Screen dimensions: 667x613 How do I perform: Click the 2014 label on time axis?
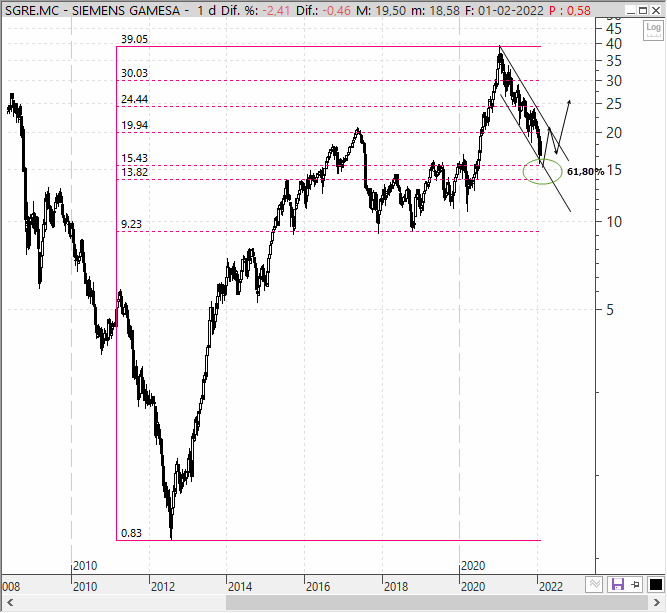[240, 587]
